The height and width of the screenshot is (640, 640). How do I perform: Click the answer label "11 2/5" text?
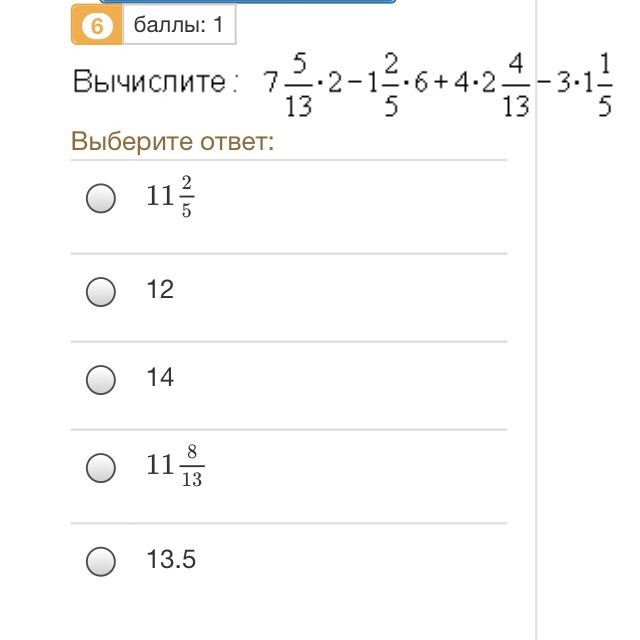coord(170,198)
